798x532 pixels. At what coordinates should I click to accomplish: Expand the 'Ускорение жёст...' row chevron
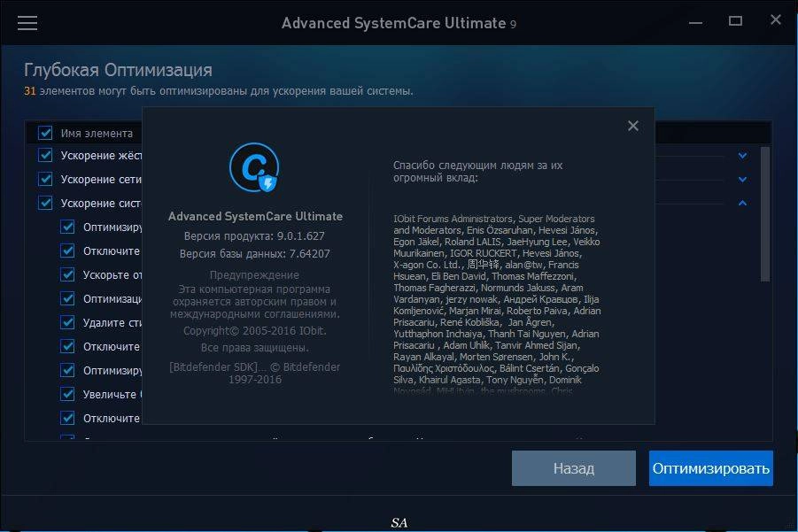742,156
